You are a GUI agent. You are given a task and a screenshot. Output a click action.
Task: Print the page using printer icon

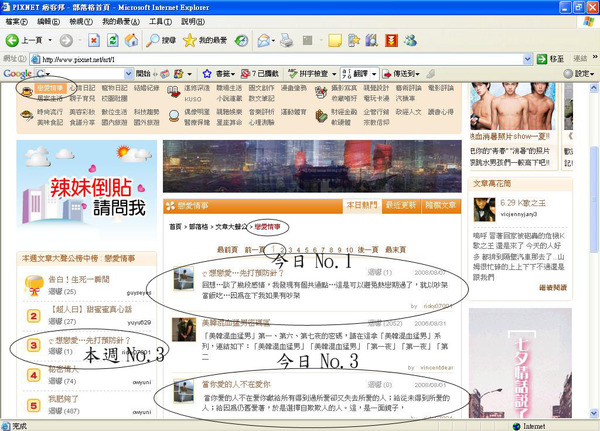[x=286, y=40]
